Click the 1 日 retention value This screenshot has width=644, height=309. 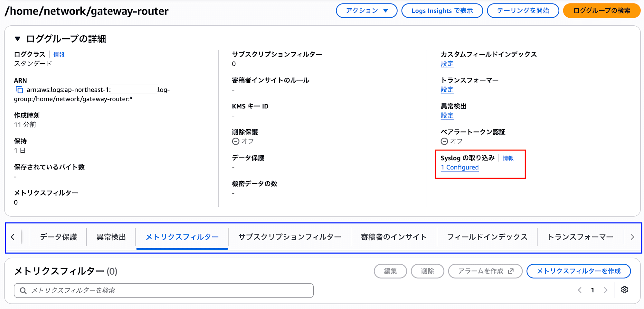(20, 150)
